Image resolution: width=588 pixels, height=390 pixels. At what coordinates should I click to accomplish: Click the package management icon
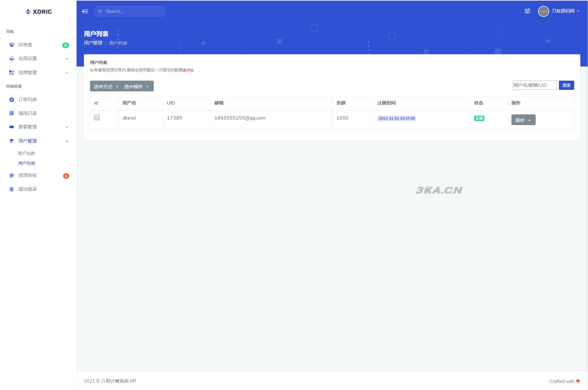click(12, 127)
